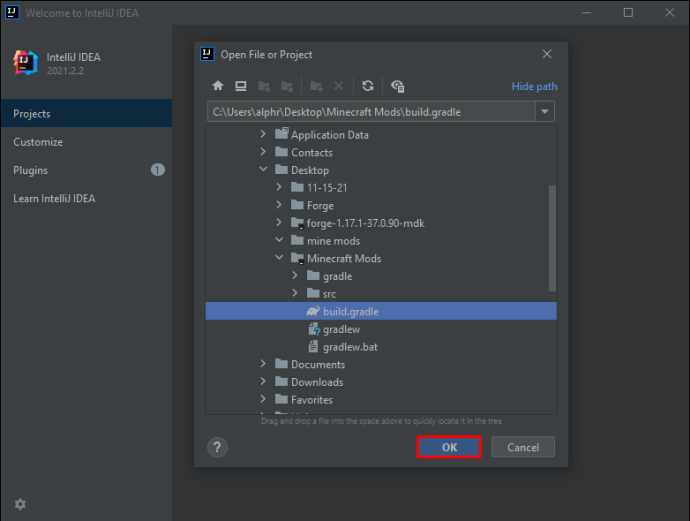Screen dimensions: 690x521
Task: Collapse the Minecraft Mods folder
Action: point(279,257)
